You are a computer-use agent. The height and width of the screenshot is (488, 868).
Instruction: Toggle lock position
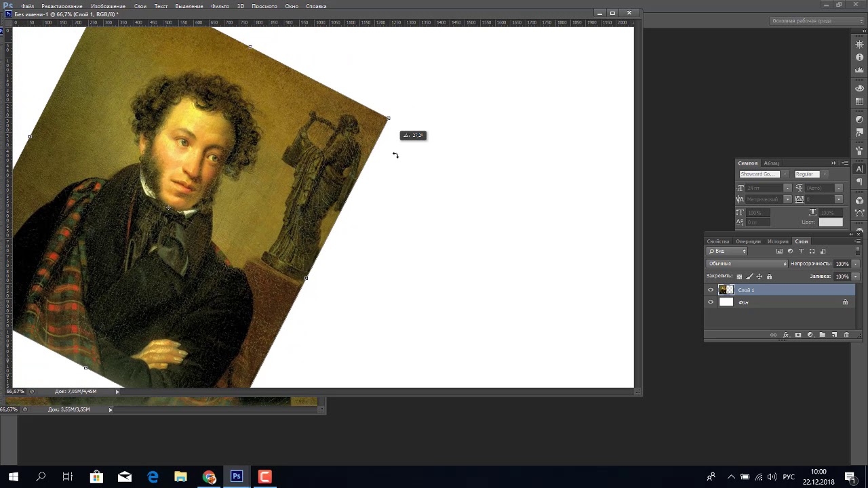tap(759, 277)
